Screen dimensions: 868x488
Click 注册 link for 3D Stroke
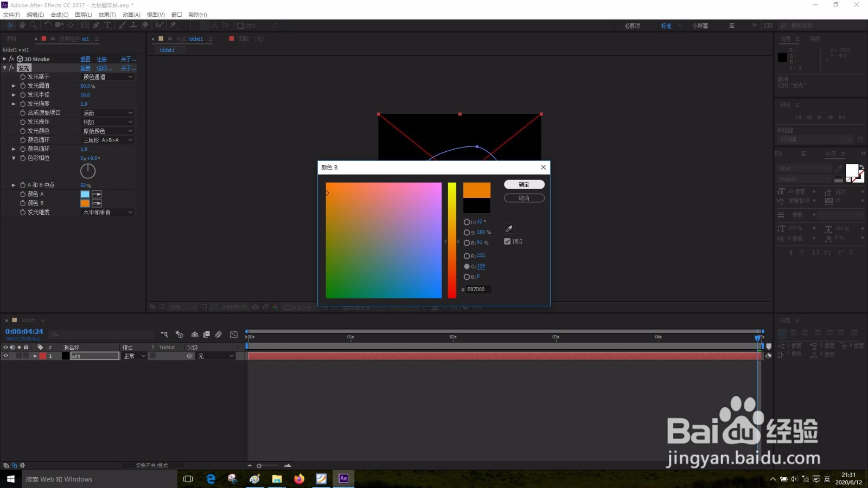(102, 60)
